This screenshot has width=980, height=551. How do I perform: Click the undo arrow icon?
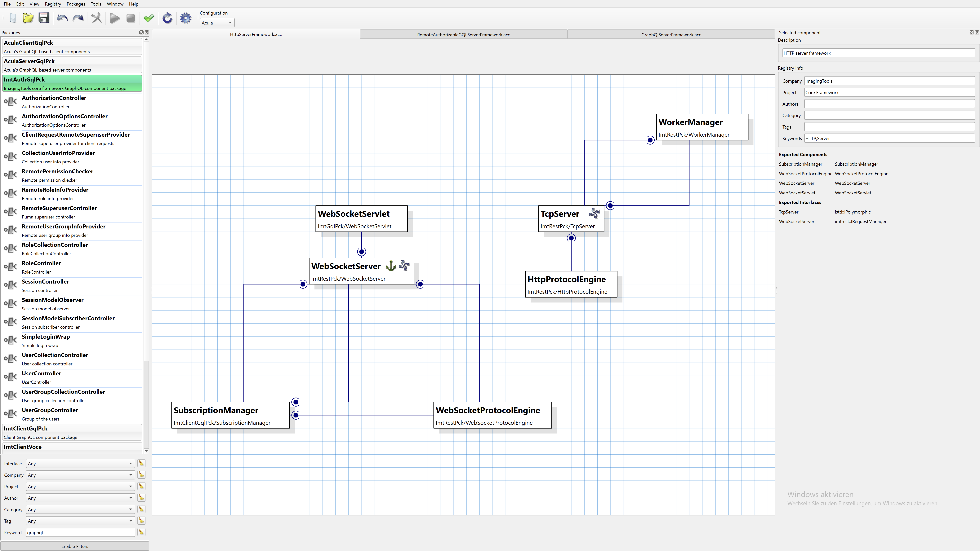click(x=62, y=18)
